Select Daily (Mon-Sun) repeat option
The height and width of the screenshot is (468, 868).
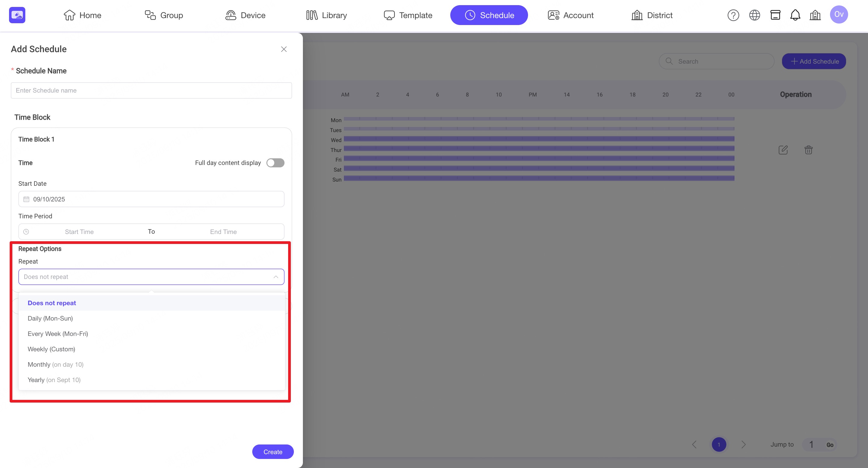(x=50, y=318)
